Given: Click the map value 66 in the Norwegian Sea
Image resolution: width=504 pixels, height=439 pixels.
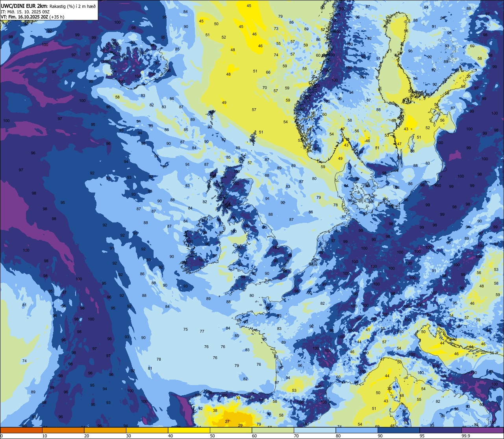Looking at the screenshot, I should tap(268, 72).
